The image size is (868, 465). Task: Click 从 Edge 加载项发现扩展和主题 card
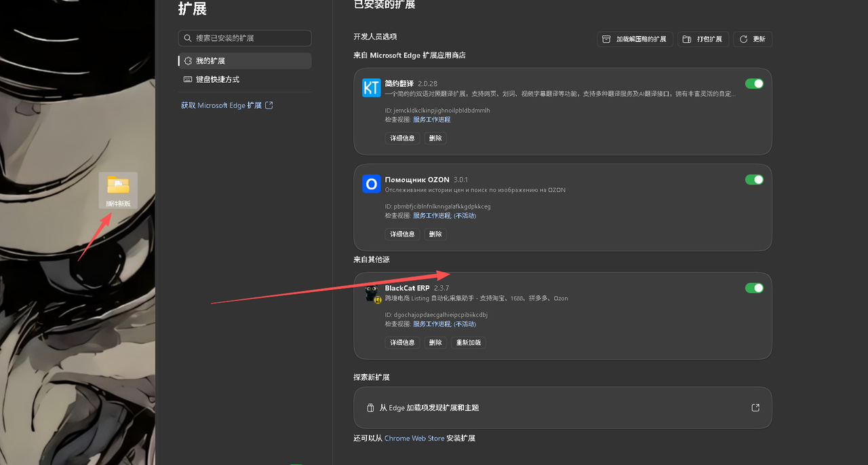click(563, 408)
